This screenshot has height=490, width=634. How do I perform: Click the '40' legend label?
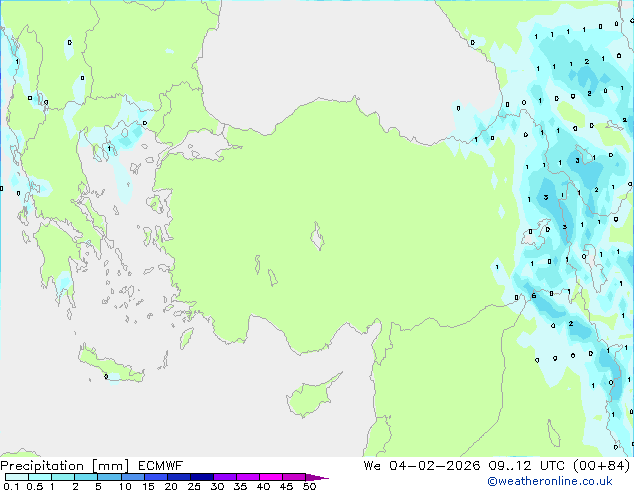(263, 486)
